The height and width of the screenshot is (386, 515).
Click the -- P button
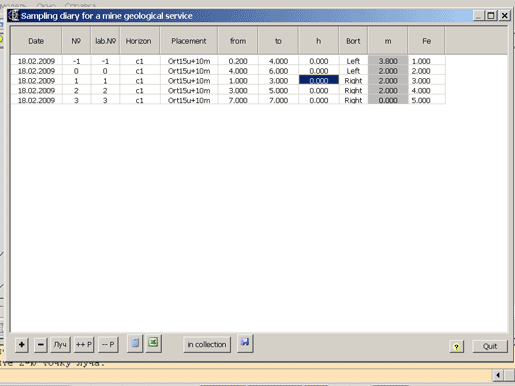coord(108,344)
